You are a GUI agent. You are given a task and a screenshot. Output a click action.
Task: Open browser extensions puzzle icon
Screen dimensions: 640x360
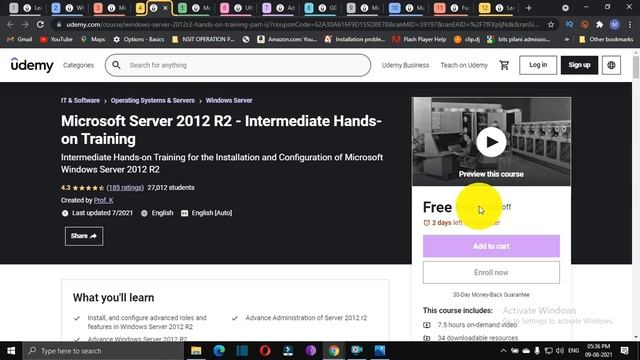coord(599,24)
